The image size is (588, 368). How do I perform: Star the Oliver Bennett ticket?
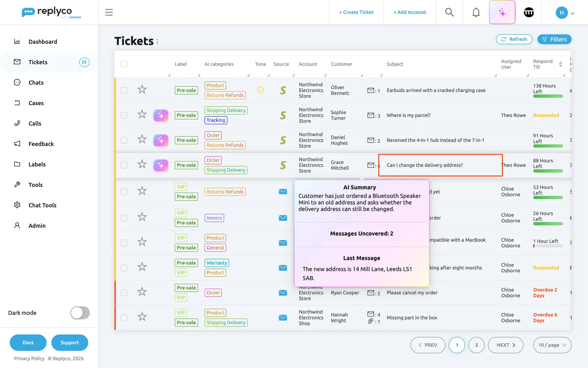[142, 89]
